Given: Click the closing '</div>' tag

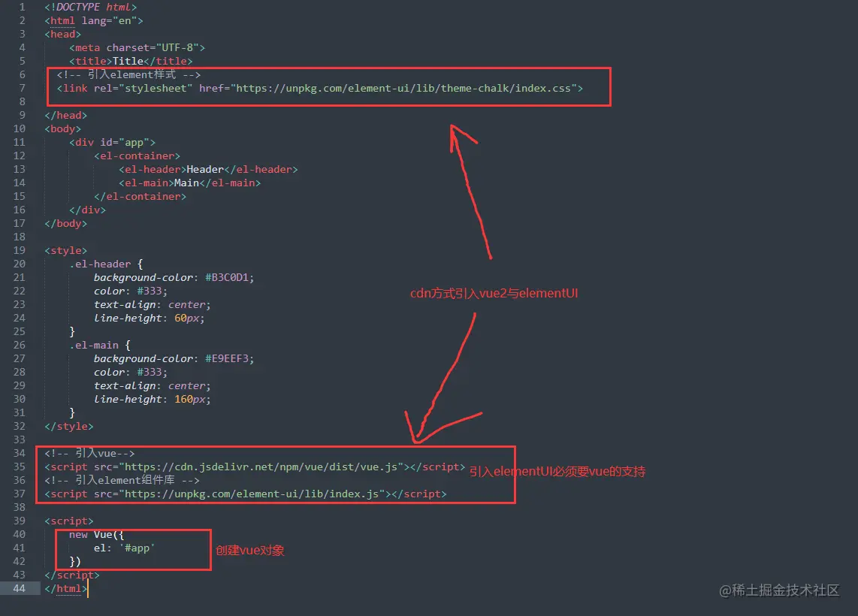Looking at the screenshot, I should [88, 210].
